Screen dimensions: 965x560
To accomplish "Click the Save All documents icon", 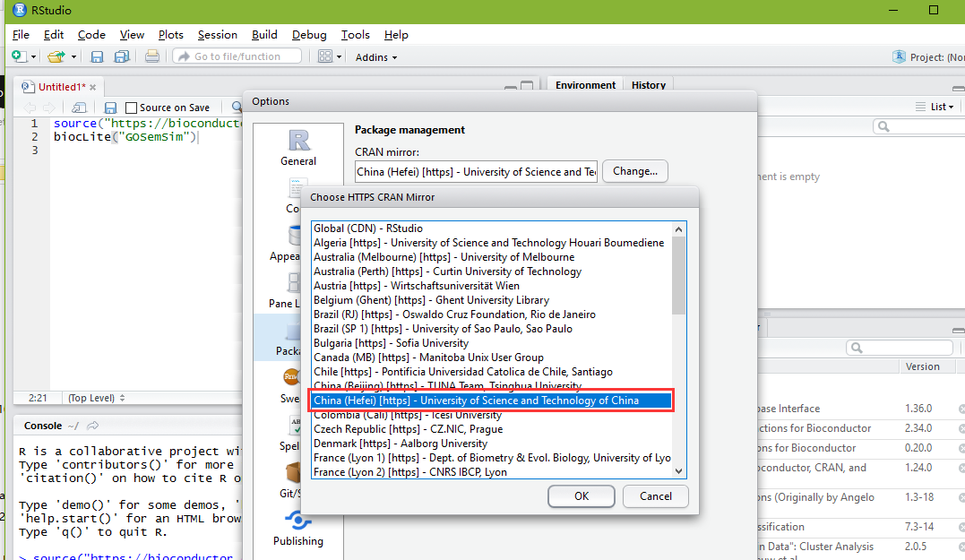I will pyautogui.click(x=122, y=56).
